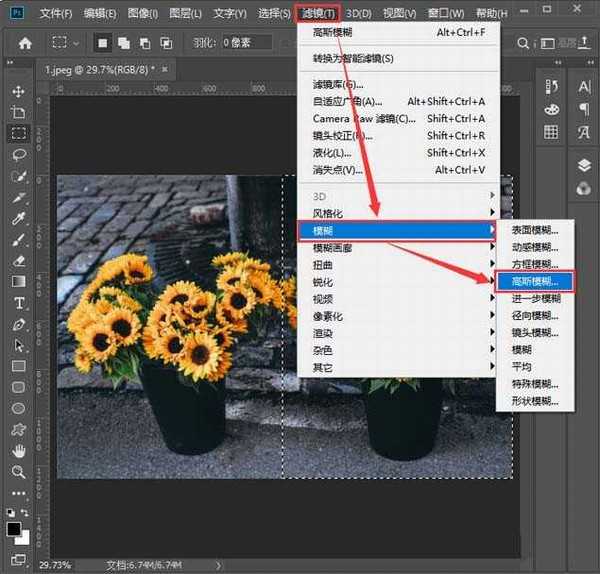Viewport: 600px width, 574px height.
Task: Open the Layers panel icon
Action: (583, 165)
